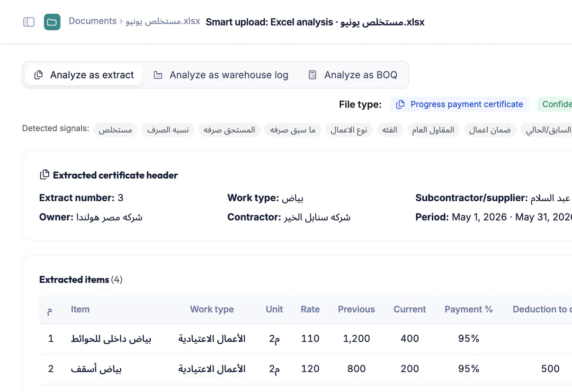Click the Rate column header
Screen dimensions: 572x392
point(310,309)
